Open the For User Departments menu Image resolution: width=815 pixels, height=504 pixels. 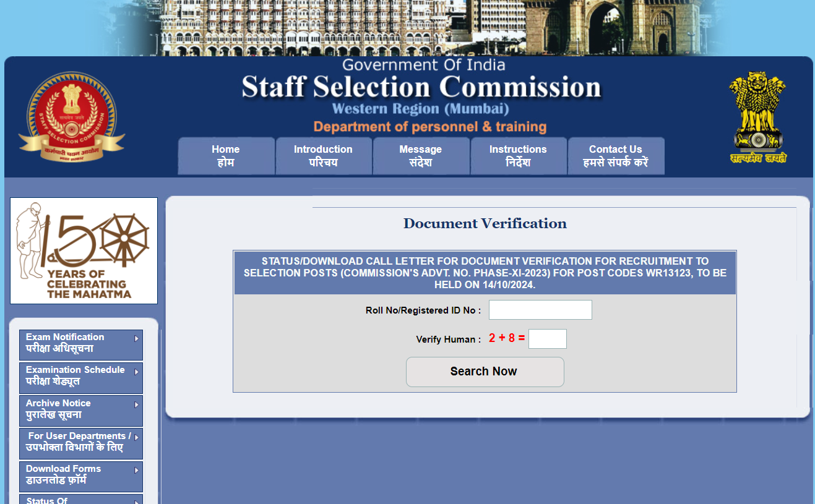pyautogui.click(x=81, y=443)
